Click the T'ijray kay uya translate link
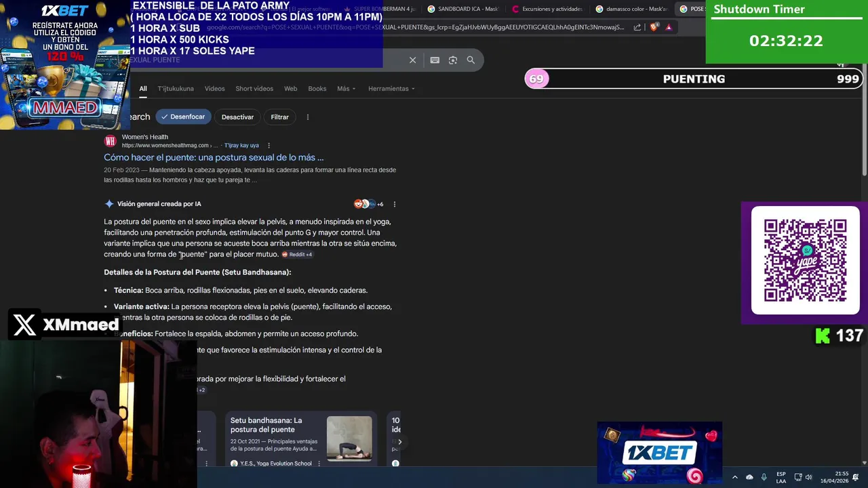This screenshot has width=868, height=488. pyautogui.click(x=241, y=146)
